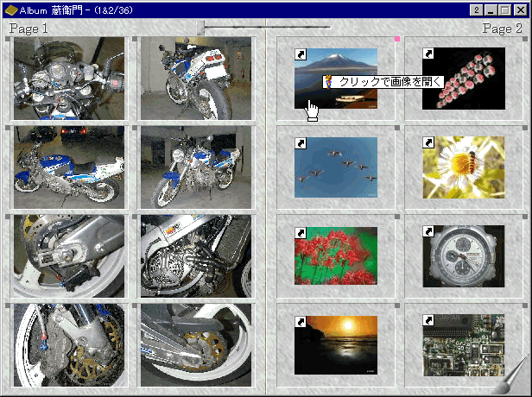This screenshot has width=532, height=397.
Task: Toggle gray marker of rear sprocket frame
Action: pos(135,306)
